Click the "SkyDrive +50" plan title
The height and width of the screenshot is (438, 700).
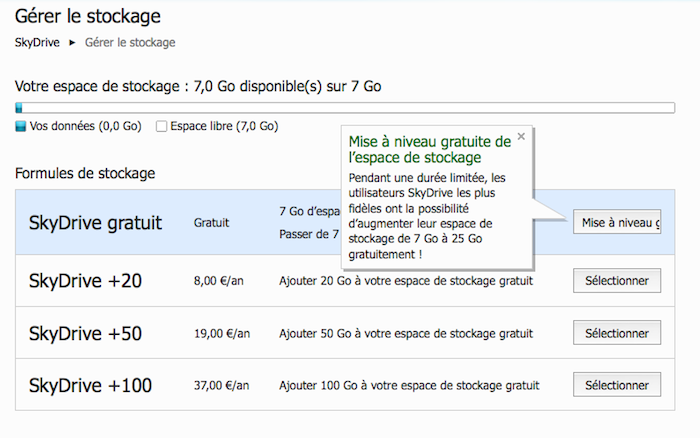pos(86,333)
